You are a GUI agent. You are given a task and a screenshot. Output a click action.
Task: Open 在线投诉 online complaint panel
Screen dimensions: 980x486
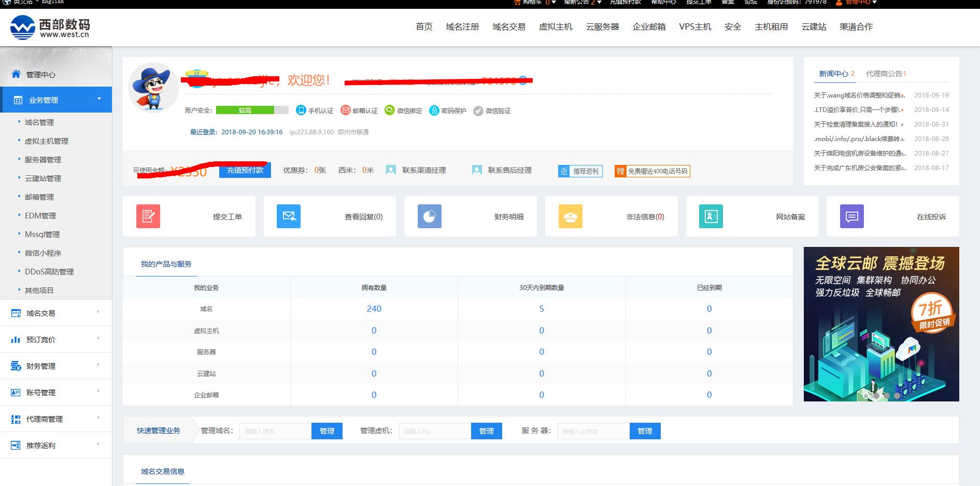(850, 216)
